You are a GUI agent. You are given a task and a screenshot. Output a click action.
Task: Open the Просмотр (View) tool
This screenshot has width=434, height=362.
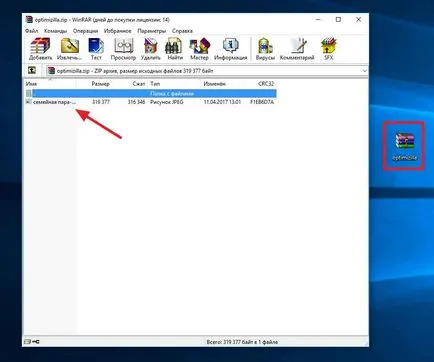pyautogui.click(x=123, y=49)
